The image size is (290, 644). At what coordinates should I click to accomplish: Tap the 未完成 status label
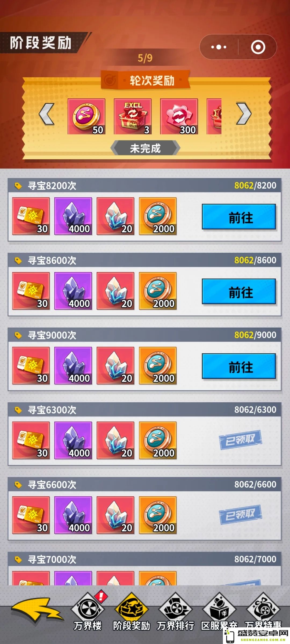coord(145,148)
